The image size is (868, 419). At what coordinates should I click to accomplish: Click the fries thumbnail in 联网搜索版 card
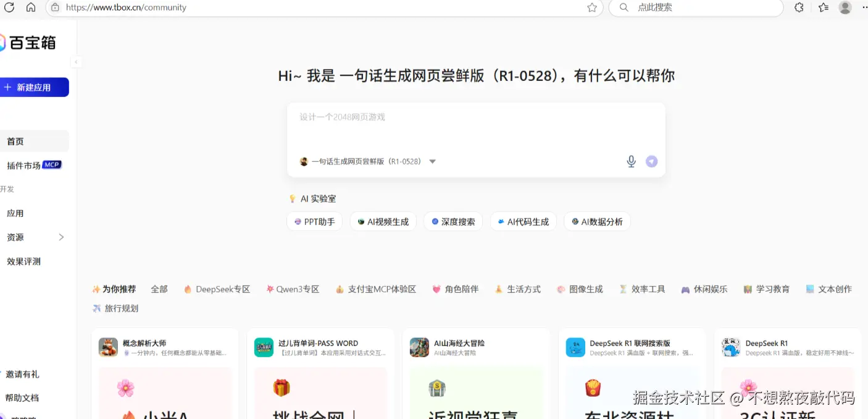coord(593,388)
